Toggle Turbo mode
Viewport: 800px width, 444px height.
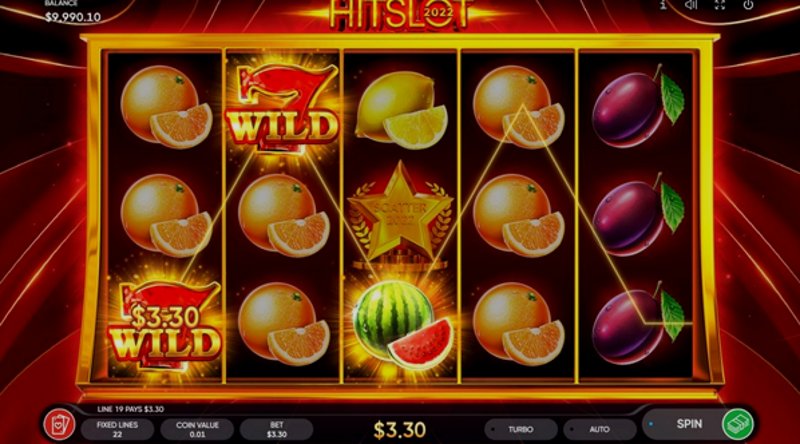pos(520,429)
